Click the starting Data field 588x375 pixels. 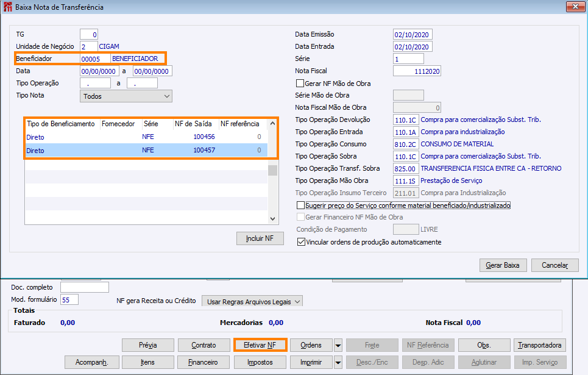pyautogui.click(x=99, y=71)
